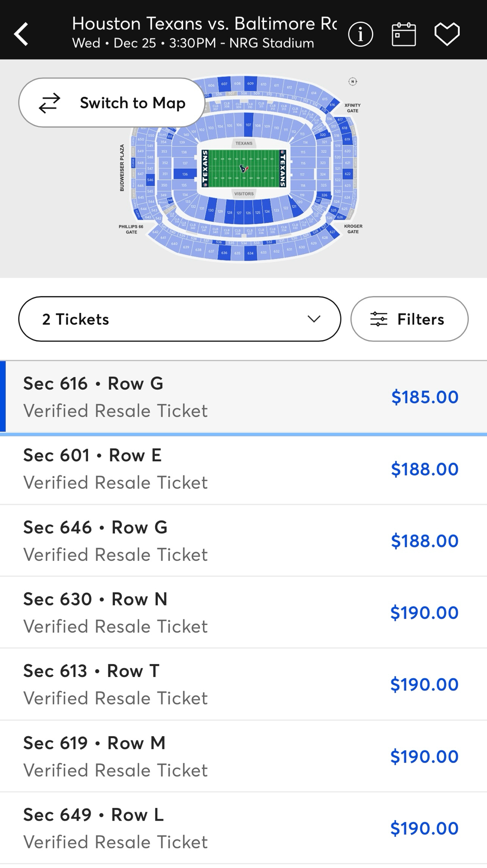Open the Filters button label

click(x=421, y=319)
